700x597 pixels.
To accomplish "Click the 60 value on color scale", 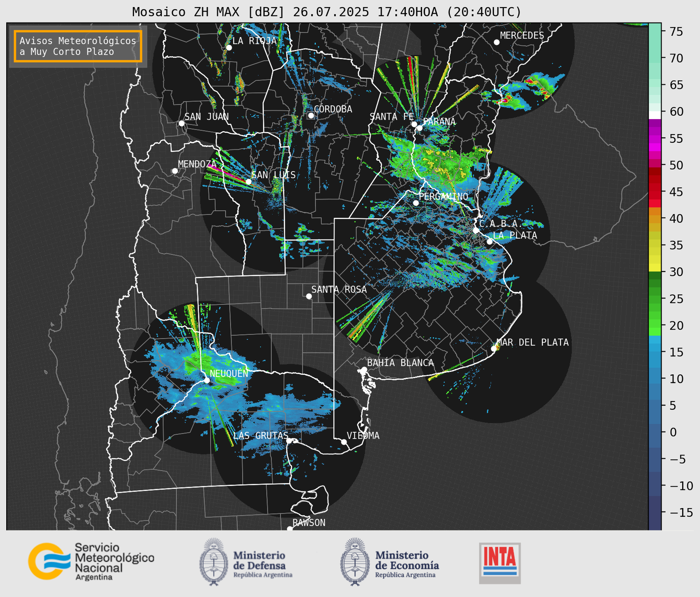I will tap(677, 112).
